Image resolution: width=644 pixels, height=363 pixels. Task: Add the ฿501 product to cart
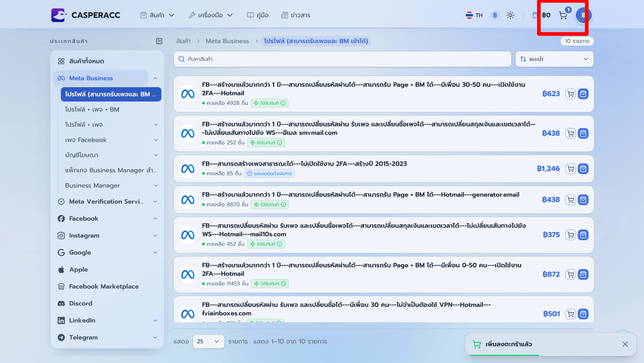click(570, 314)
